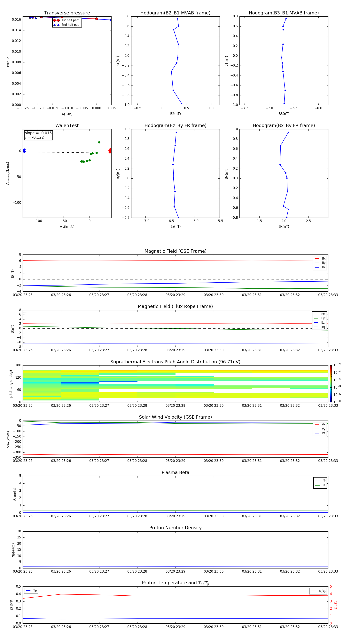Click the Tp legend entry in temperature plot
This screenshot has width=351, height=644.
31,591
